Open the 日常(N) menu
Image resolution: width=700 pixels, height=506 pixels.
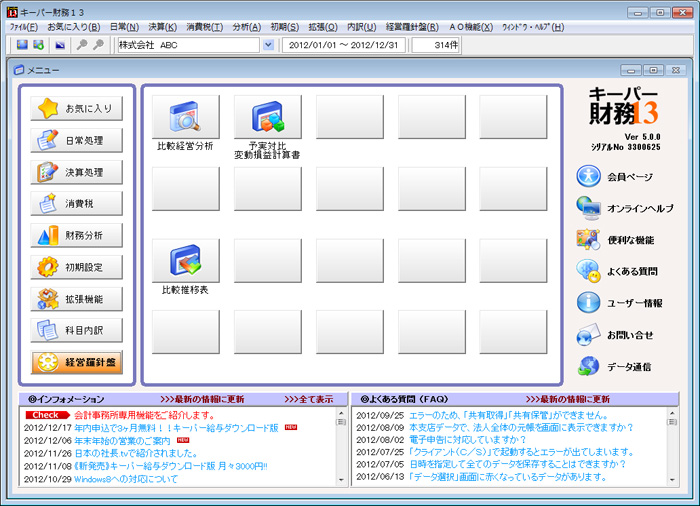pos(124,27)
